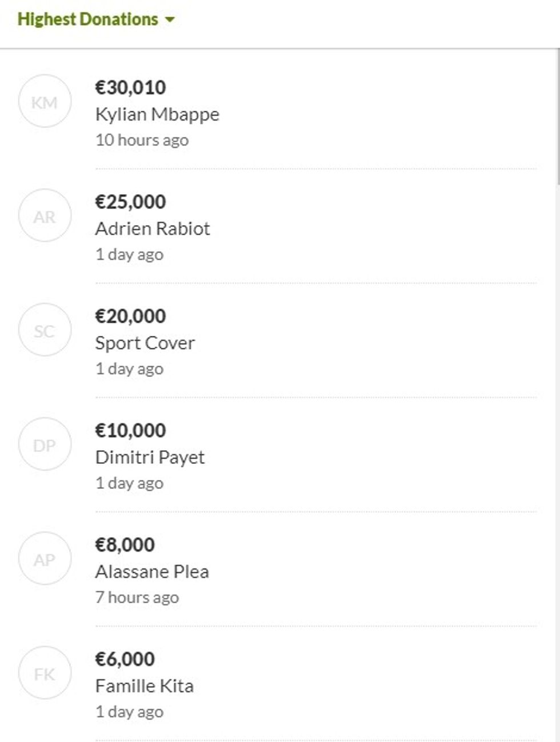560x742 pixels.
Task: Click the €30,010 donation amount
Action: tap(130, 87)
